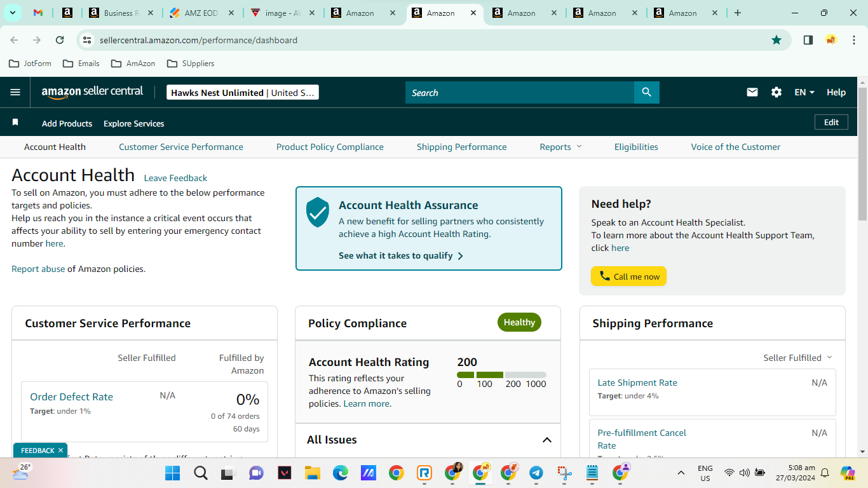Open the Leave Feedback link
Viewport: 868px width, 488px height.
pyautogui.click(x=175, y=178)
